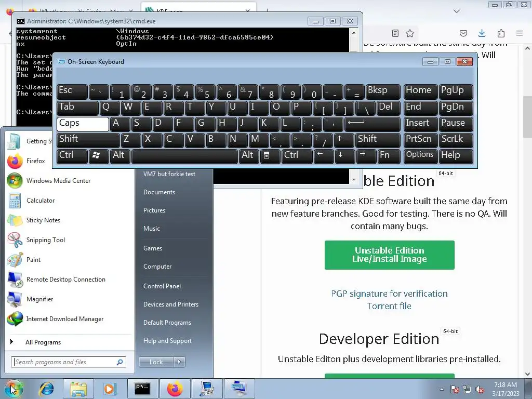Click the taskbar clock showing 7:18 AM
The image size is (532, 399).
coord(506,389)
